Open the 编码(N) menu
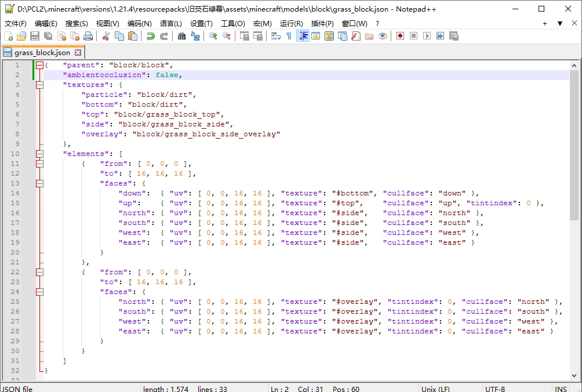 139,23
